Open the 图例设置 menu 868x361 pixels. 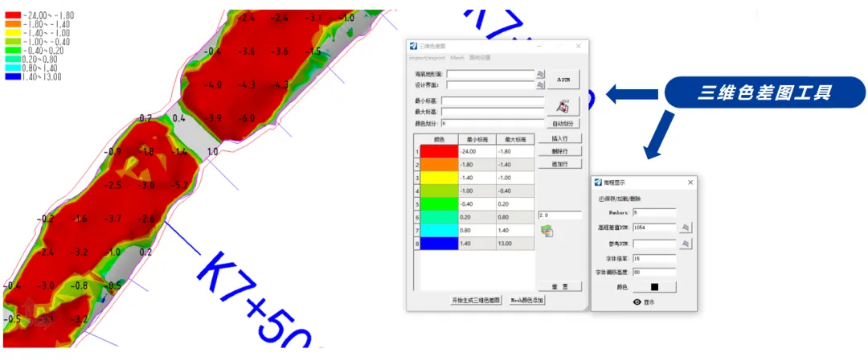481,58
